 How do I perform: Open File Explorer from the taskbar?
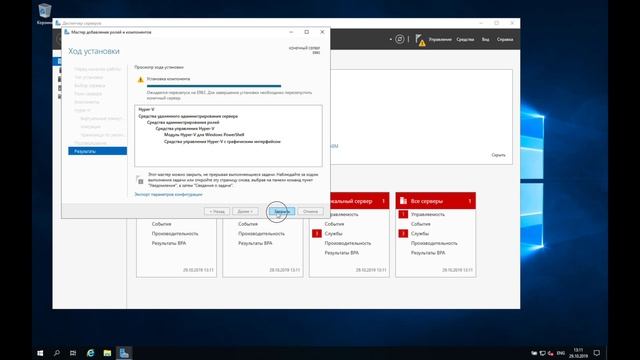pyautogui.click(x=107, y=353)
